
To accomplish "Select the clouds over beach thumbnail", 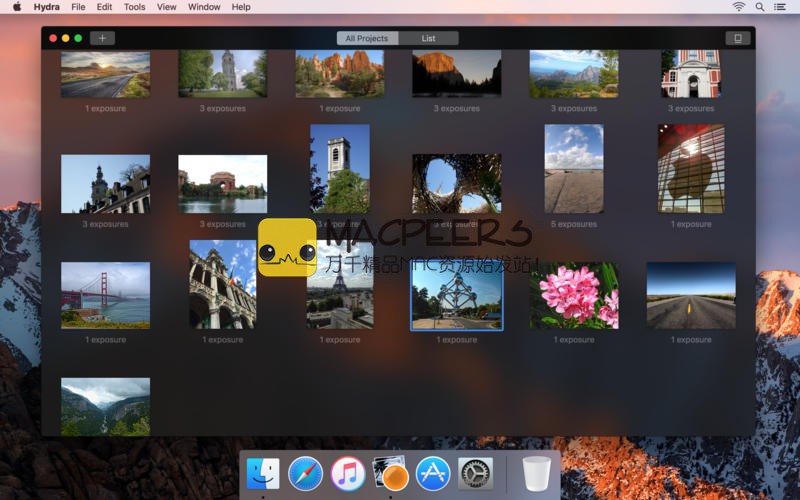I will 574,169.
